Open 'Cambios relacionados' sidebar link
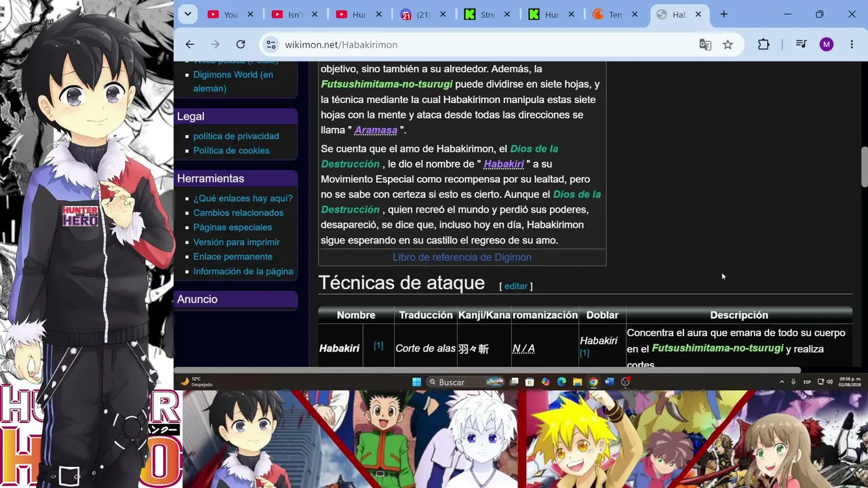Image resolution: width=868 pixels, height=488 pixels. [x=238, y=213]
